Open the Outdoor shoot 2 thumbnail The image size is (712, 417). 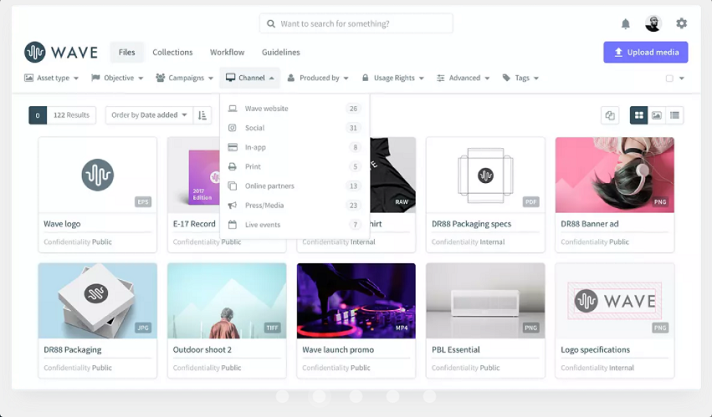pos(227,301)
